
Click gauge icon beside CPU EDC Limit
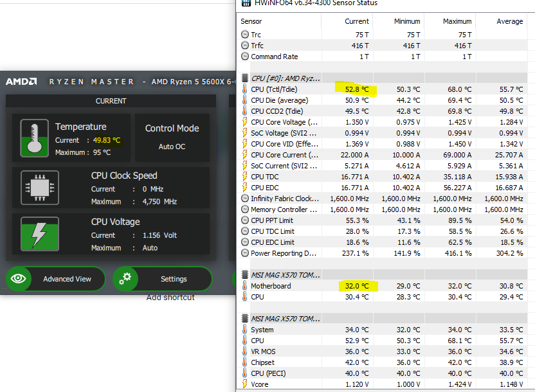pos(244,242)
